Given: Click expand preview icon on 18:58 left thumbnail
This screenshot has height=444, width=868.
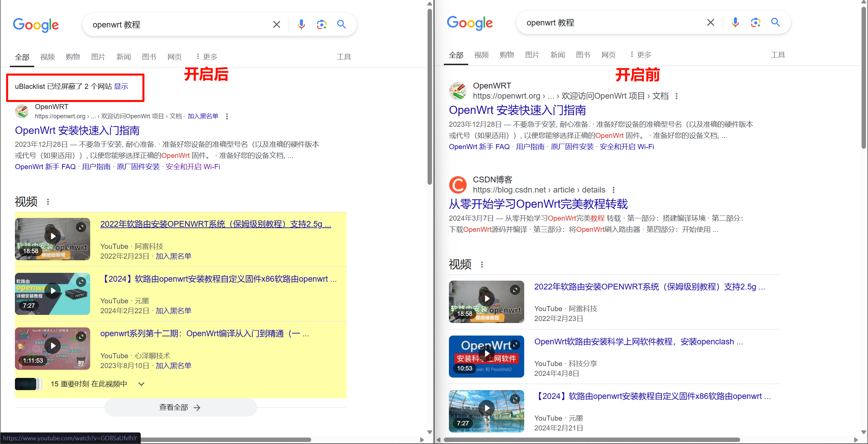Looking at the screenshot, I should click(81, 227).
